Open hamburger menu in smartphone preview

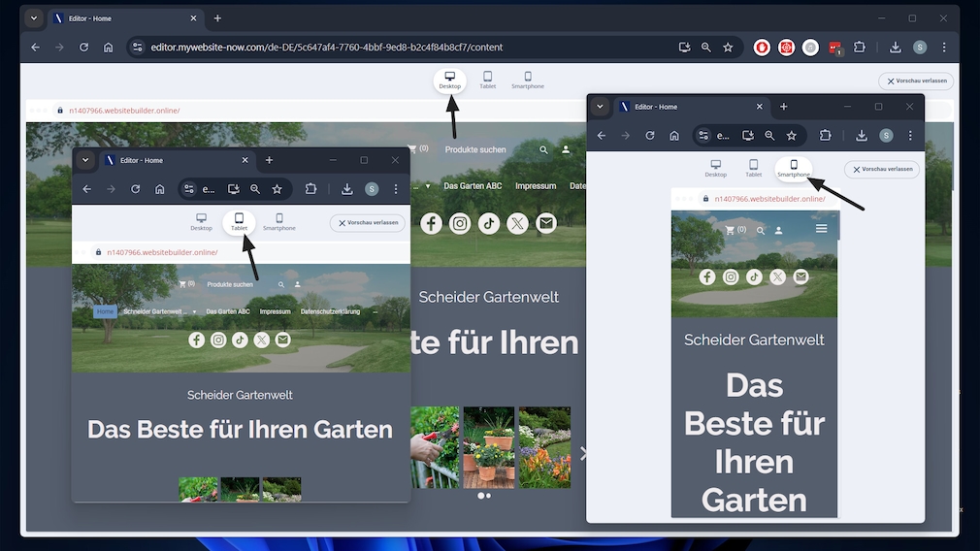pyautogui.click(x=821, y=229)
